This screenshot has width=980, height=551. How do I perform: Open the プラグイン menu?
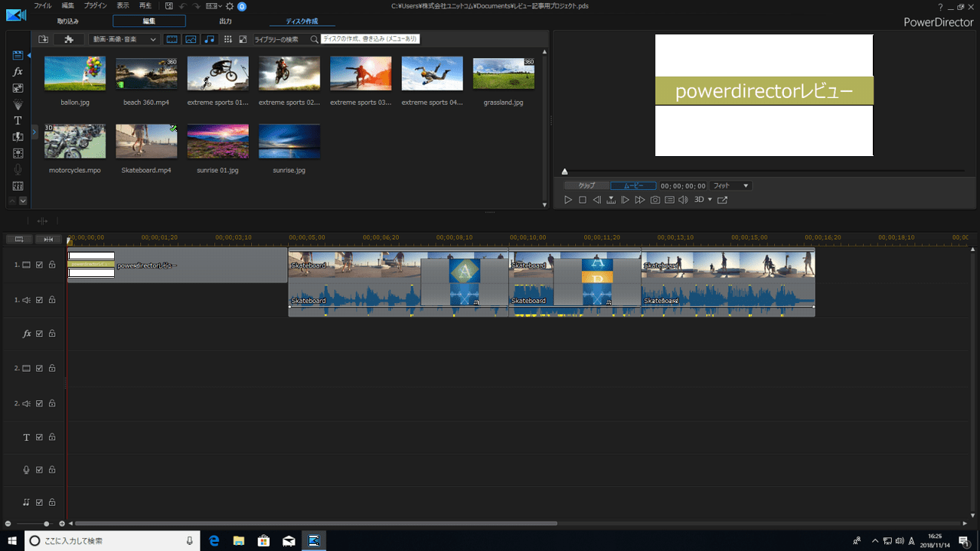(95, 6)
